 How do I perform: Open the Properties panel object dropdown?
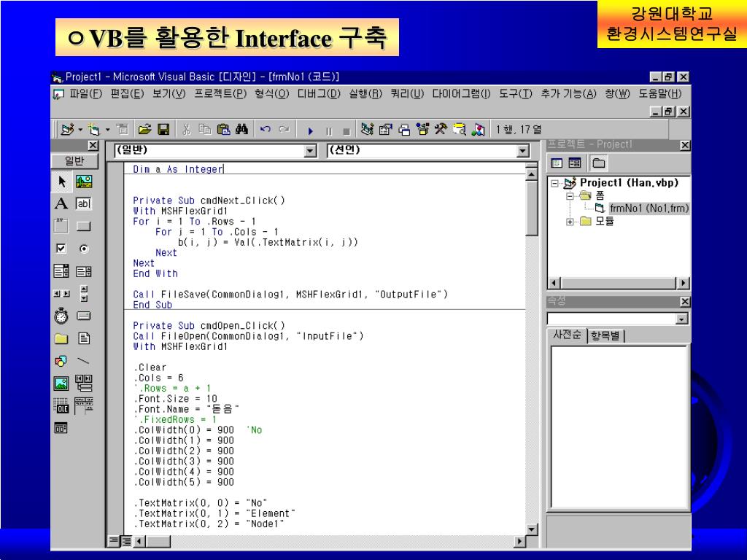682,319
